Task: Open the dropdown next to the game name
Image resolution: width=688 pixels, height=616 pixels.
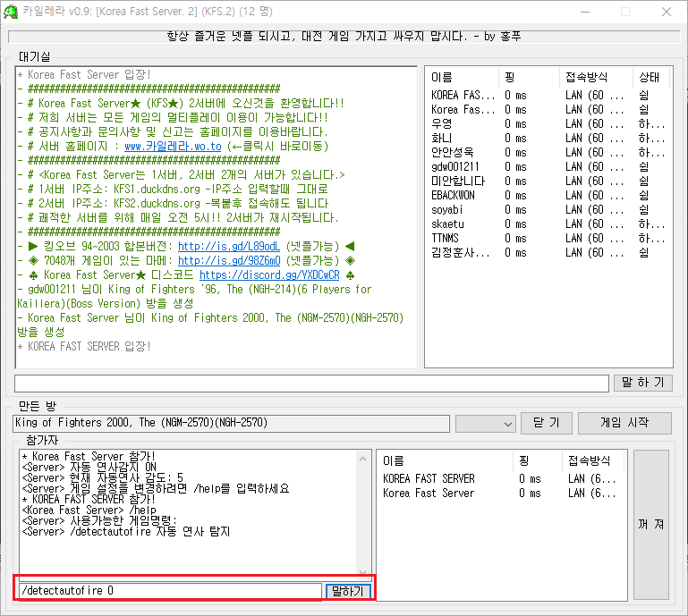Action: coord(485,424)
